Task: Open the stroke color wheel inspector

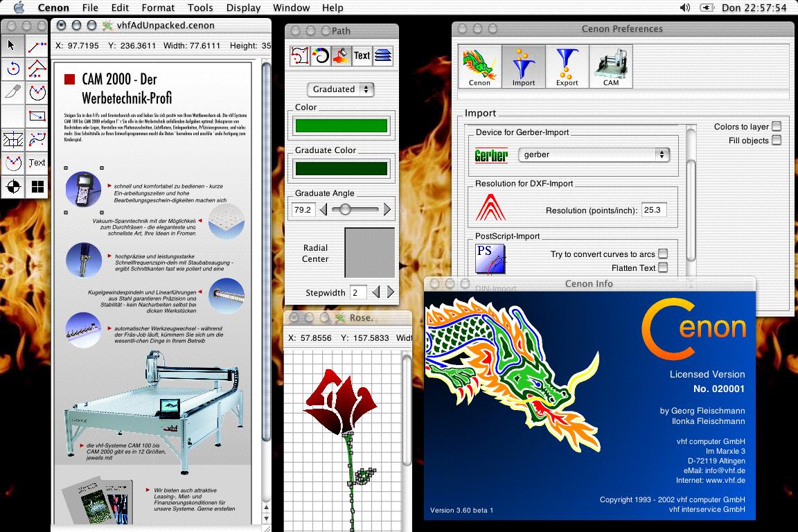Action: (321, 55)
